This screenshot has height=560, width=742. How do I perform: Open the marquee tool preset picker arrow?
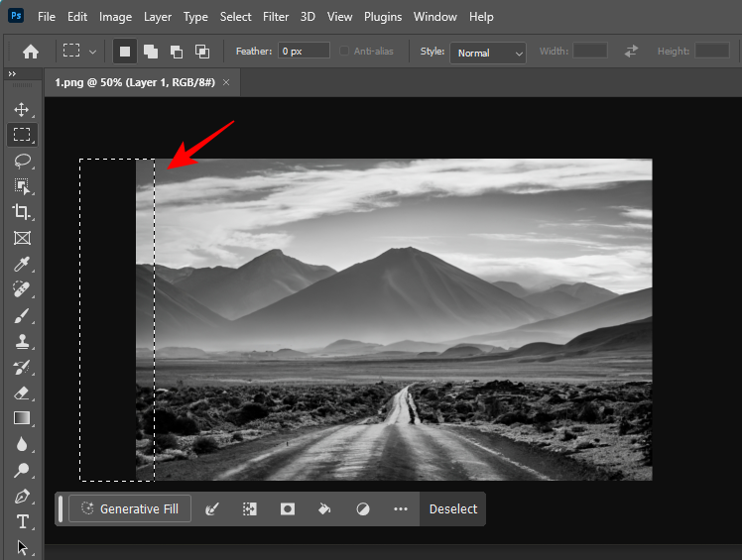click(93, 52)
